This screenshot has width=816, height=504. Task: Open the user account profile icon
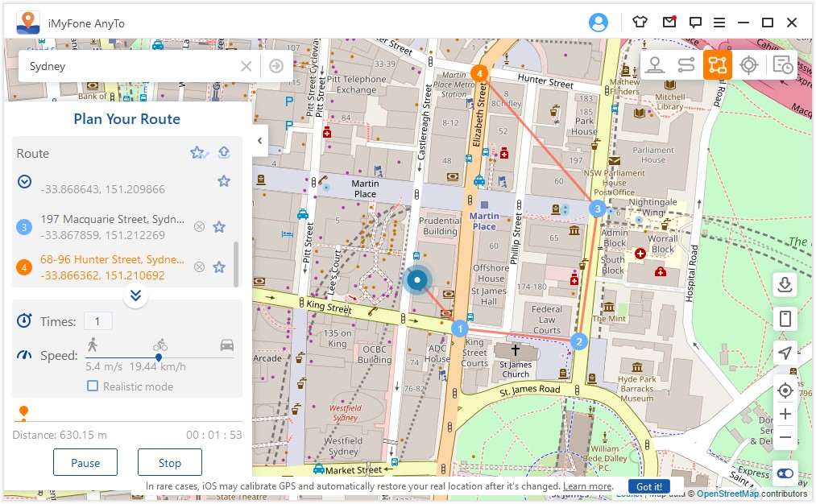pos(598,23)
